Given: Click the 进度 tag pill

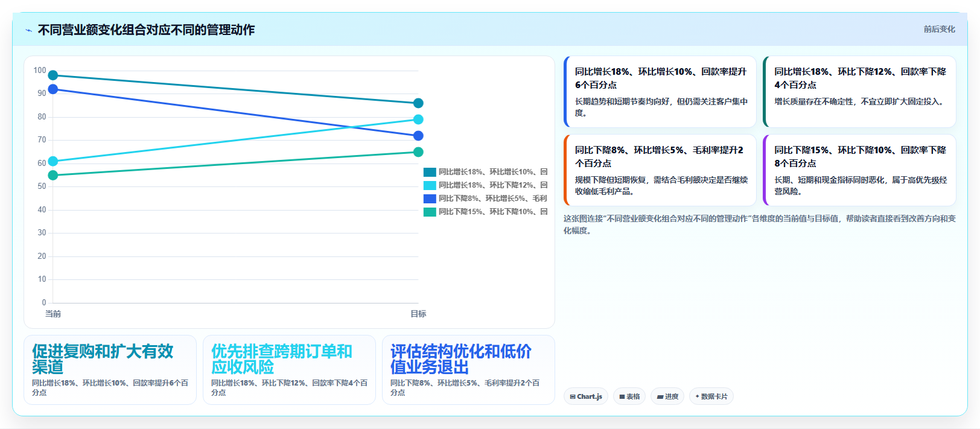Looking at the screenshot, I should click(x=667, y=396).
